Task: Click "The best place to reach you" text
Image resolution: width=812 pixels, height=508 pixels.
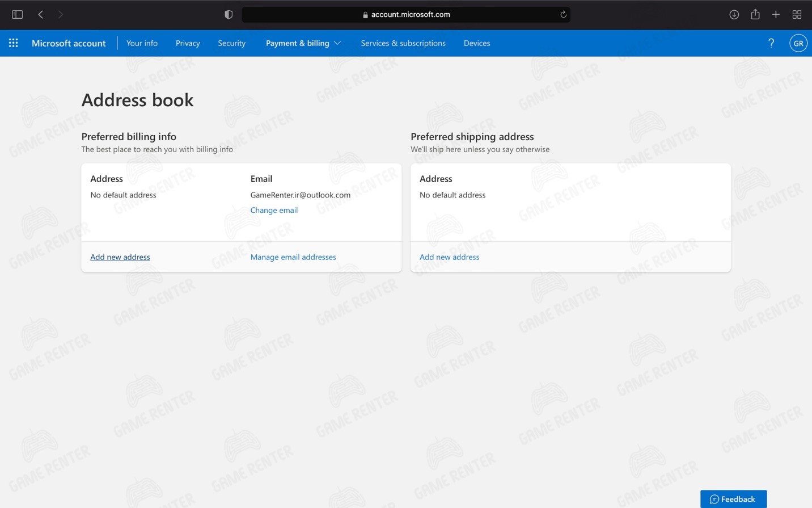Action: click(x=157, y=149)
